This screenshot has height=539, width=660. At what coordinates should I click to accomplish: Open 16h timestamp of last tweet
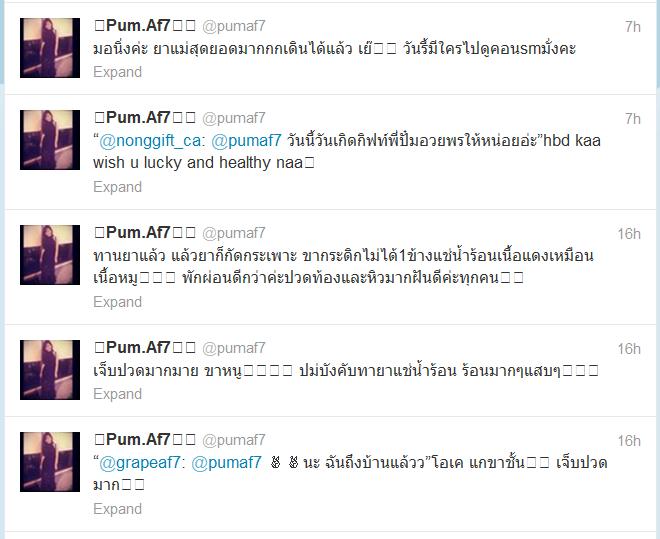(x=629, y=441)
